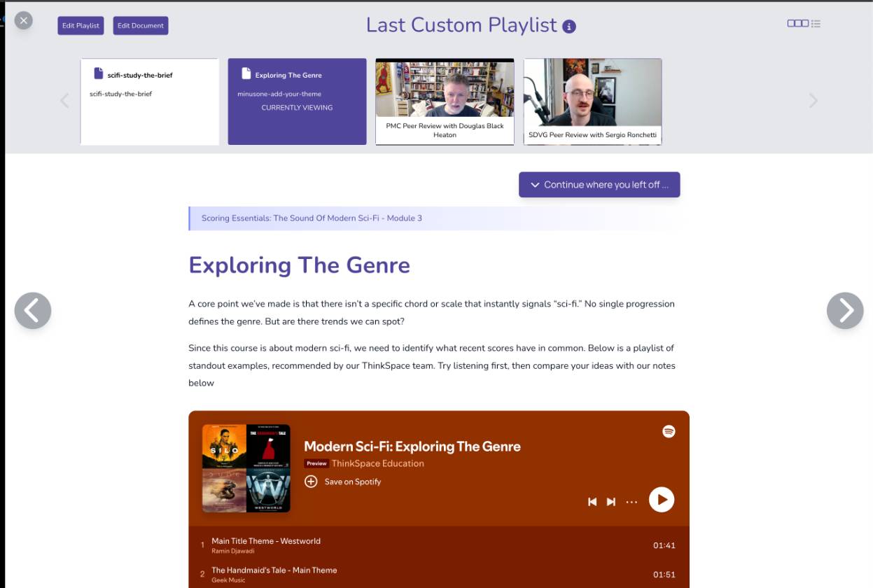This screenshot has width=873, height=588.
Task: Select the Exploring The Genre playlist card
Action: tap(297, 101)
